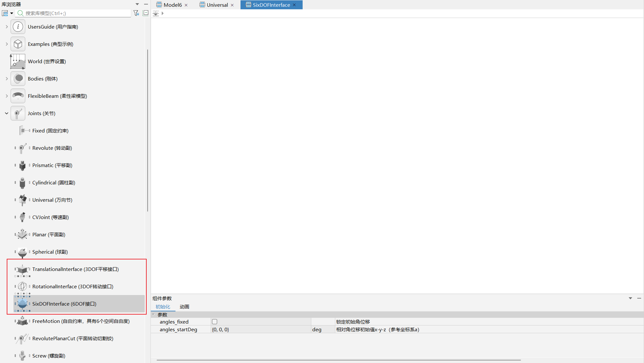Select the SixDOFInterface icon in library tree
This screenshot has width=644, height=363.
click(x=22, y=304)
